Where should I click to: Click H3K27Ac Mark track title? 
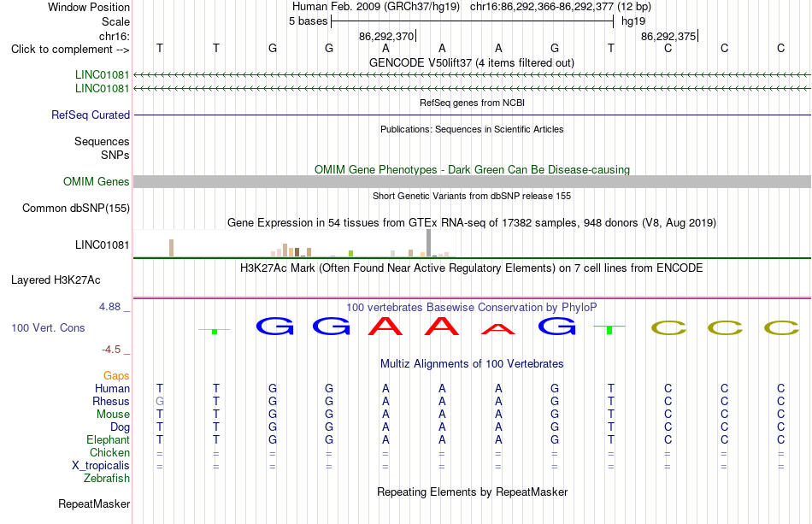click(472, 268)
